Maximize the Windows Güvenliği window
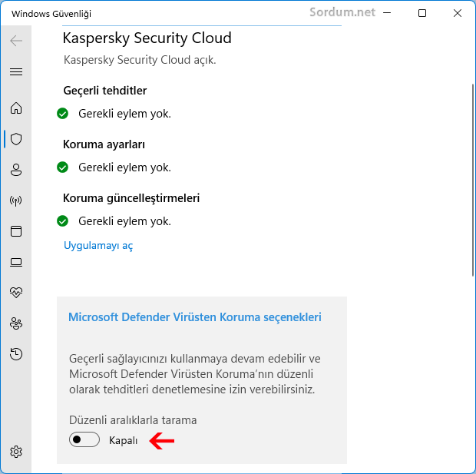476x474 pixels. (421, 13)
